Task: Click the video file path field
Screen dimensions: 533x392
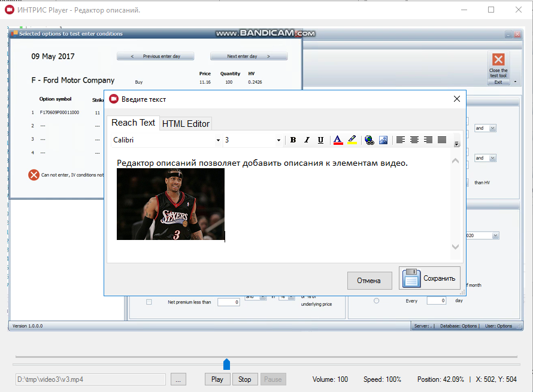Action: 90,379
